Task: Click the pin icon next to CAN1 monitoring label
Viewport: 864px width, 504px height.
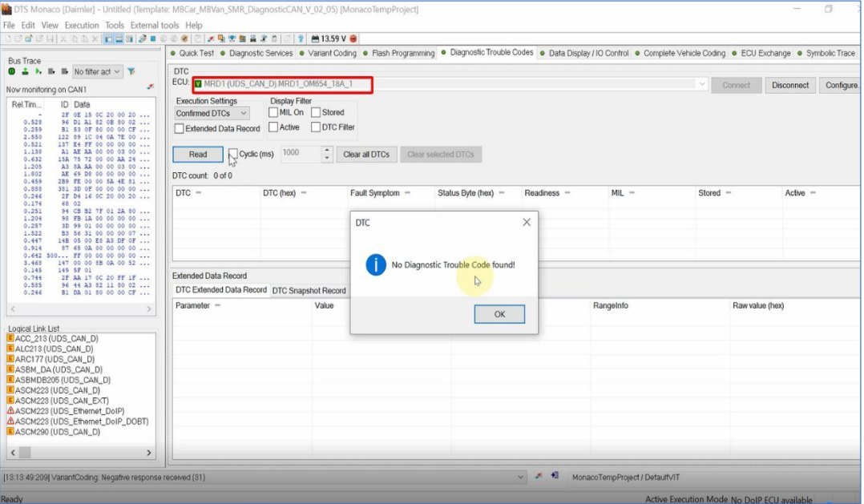Action: tap(149, 87)
